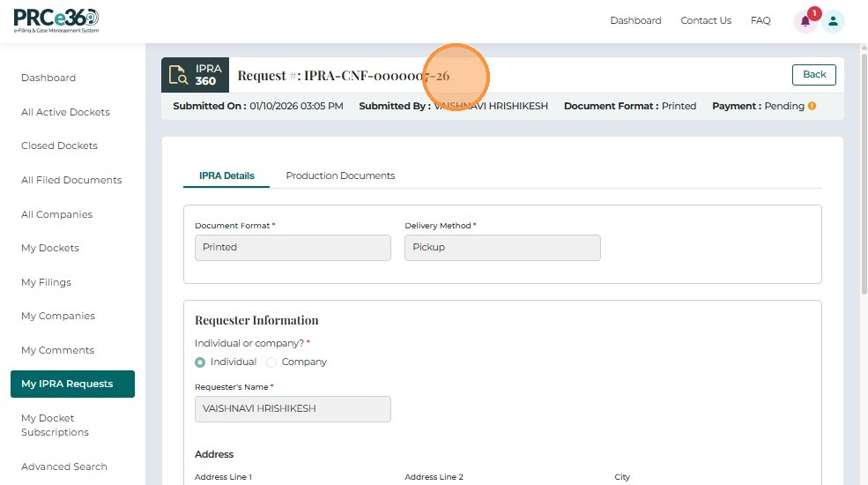Click the Delivery Method field
Viewport: 868px width, 485px height.
(x=502, y=248)
